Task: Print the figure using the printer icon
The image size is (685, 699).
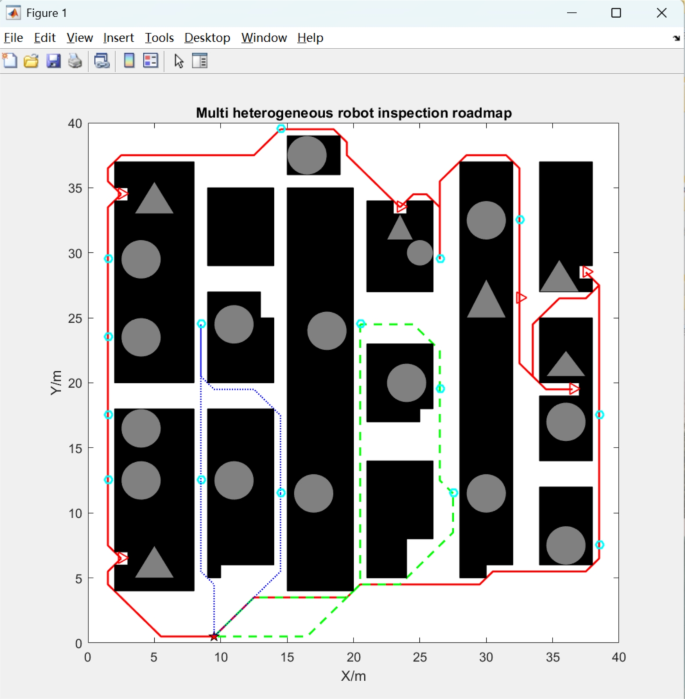Action: [x=74, y=61]
